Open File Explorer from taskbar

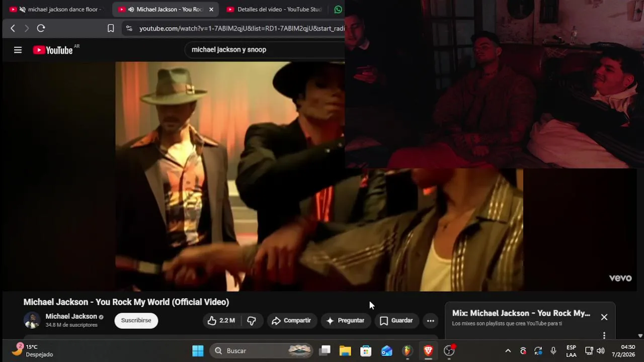click(x=345, y=350)
